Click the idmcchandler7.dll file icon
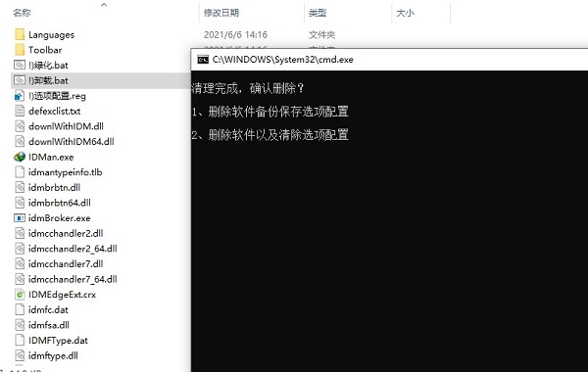 point(20,263)
